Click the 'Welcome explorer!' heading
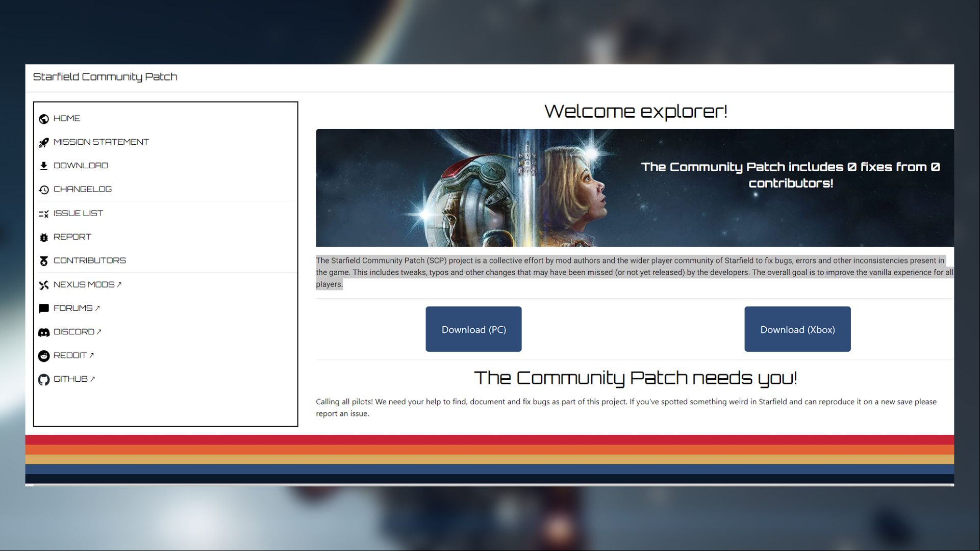980x551 pixels. point(636,111)
